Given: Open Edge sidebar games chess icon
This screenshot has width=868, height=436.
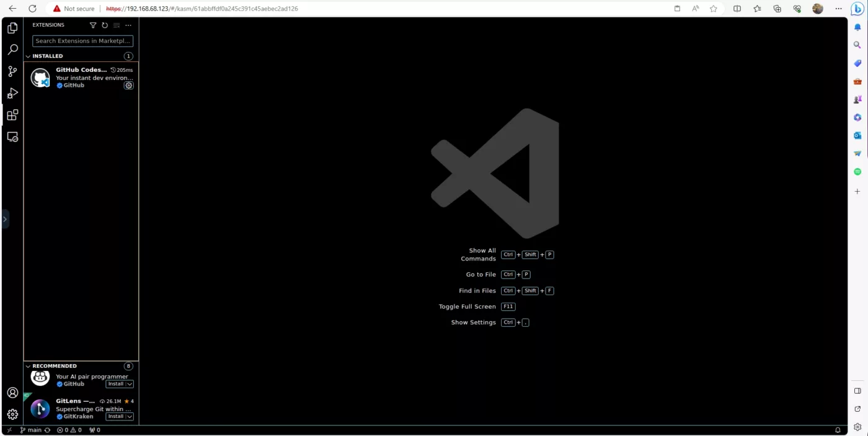Looking at the screenshot, I should pos(857,99).
